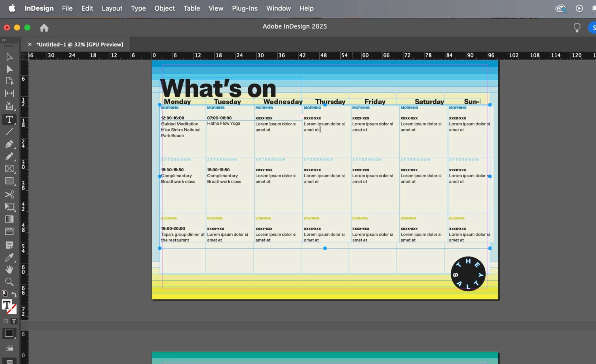Viewport: 596px width, 364px height.
Task: Select the Gradient Swatch tool
Action: (9, 219)
